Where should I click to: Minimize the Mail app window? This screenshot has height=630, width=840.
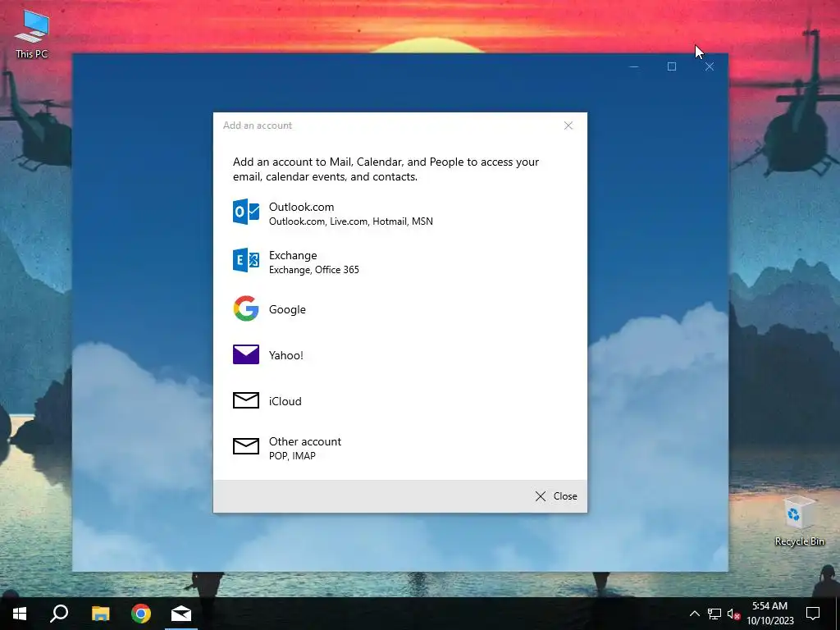[x=634, y=66]
